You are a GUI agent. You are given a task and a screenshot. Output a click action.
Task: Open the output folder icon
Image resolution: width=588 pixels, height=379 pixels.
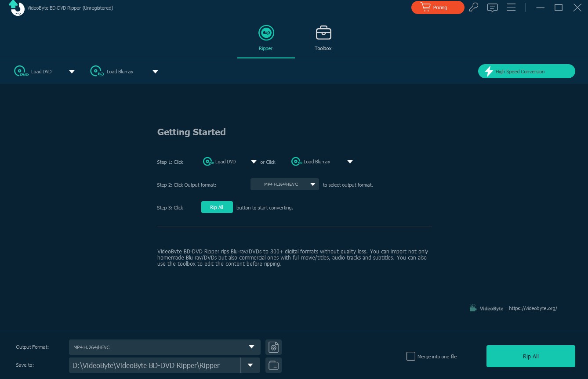pos(273,365)
